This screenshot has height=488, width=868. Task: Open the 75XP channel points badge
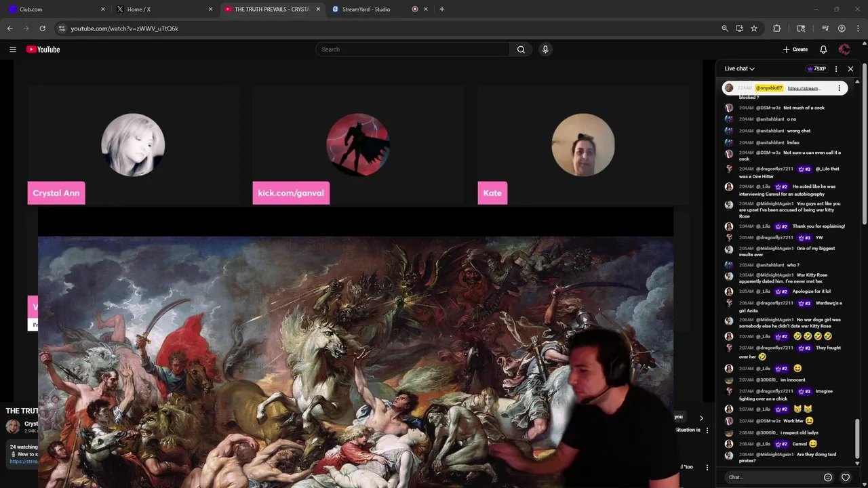(x=816, y=68)
